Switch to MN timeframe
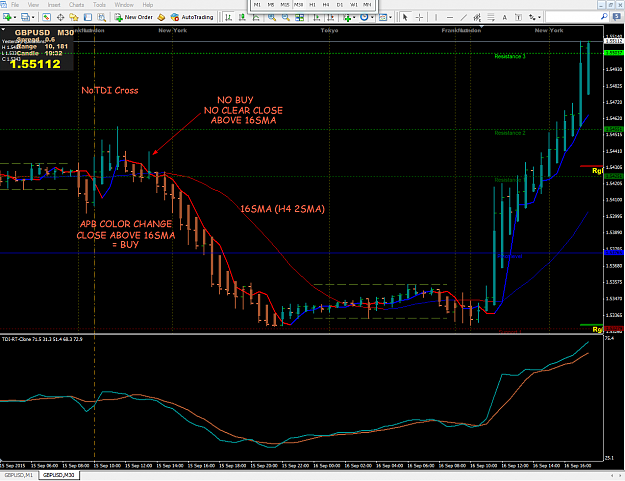This screenshot has width=625, height=481. pyautogui.click(x=367, y=5)
